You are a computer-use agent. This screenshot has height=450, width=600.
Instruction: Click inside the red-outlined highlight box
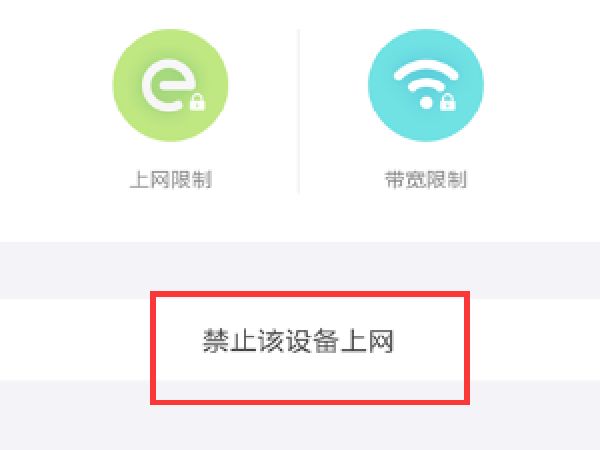pyautogui.click(x=310, y=348)
